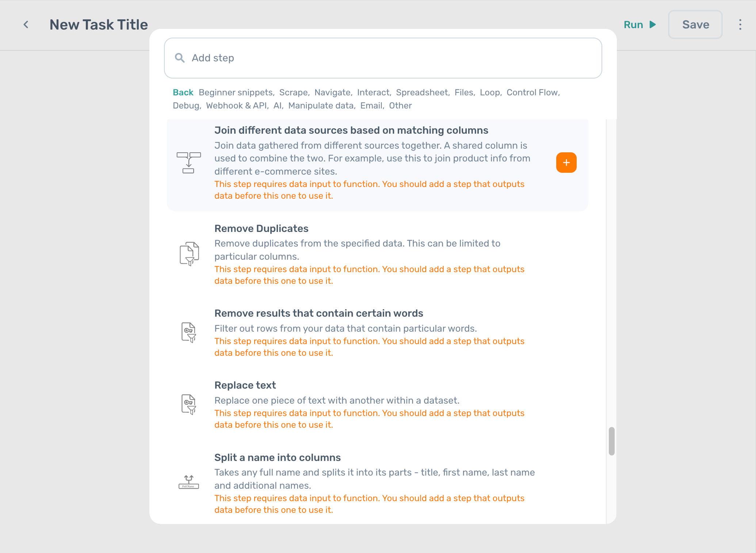Viewport: 756px width, 553px height.
Task: Click the Replace text description line
Action: point(337,400)
